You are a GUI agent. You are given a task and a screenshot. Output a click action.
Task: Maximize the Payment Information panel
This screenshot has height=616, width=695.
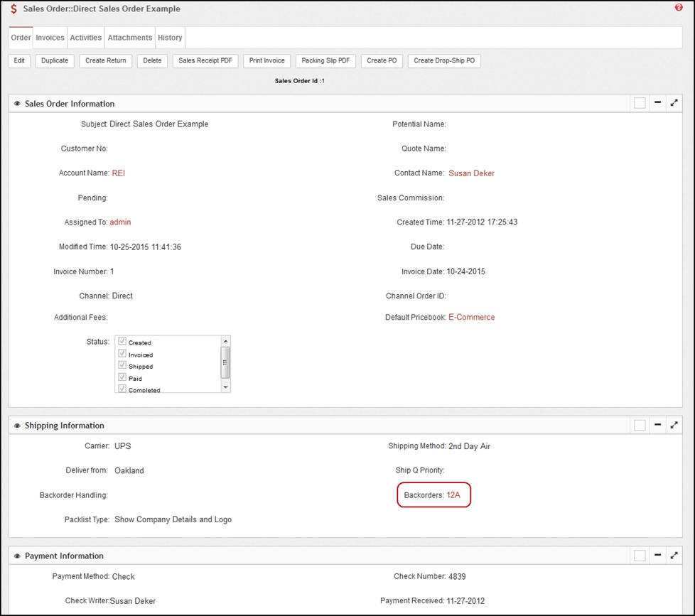point(674,556)
